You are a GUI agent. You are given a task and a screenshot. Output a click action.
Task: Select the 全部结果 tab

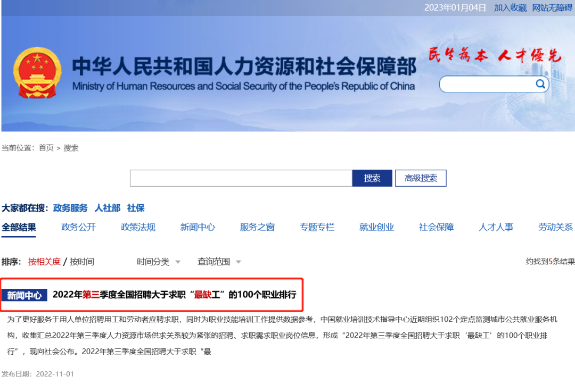(x=19, y=227)
